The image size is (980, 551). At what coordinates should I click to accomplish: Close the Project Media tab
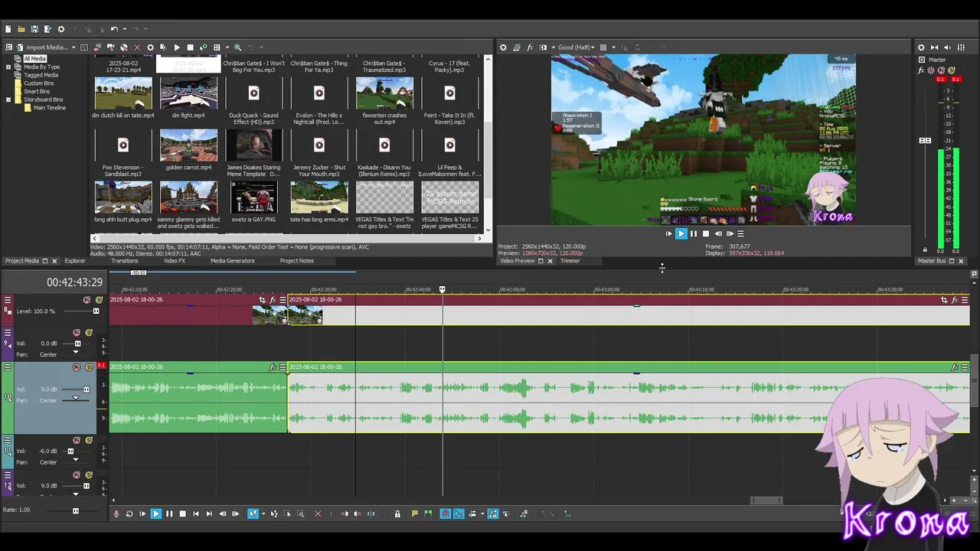(54, 261)
